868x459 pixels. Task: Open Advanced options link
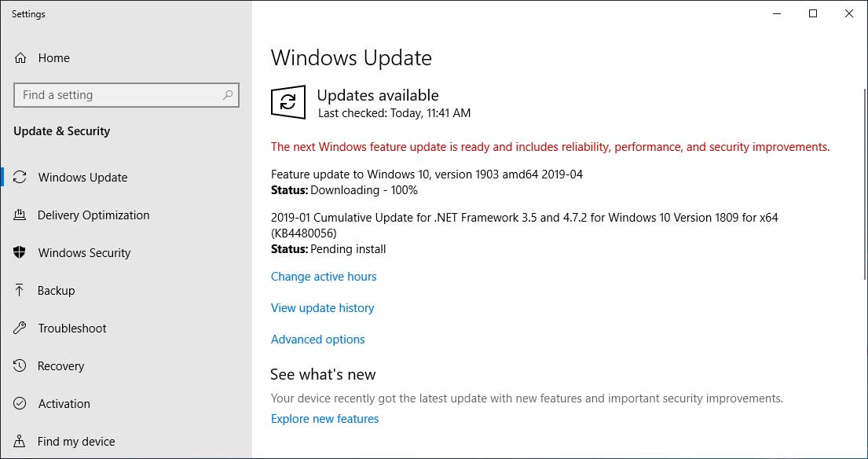click(x=317, y=340)
